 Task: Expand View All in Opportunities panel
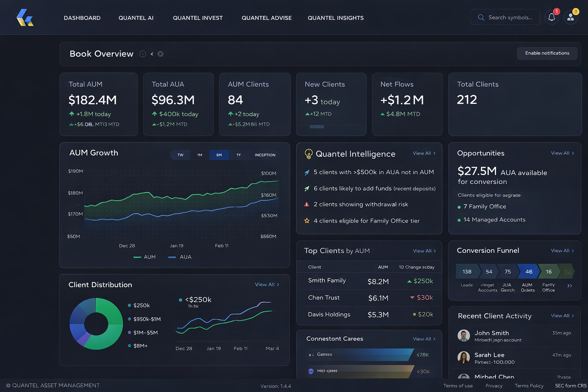pyautogui.click(x=562, y=153)
